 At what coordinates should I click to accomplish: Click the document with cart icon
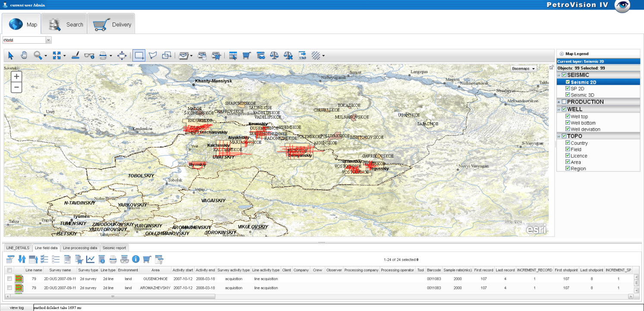click(79, 259)
